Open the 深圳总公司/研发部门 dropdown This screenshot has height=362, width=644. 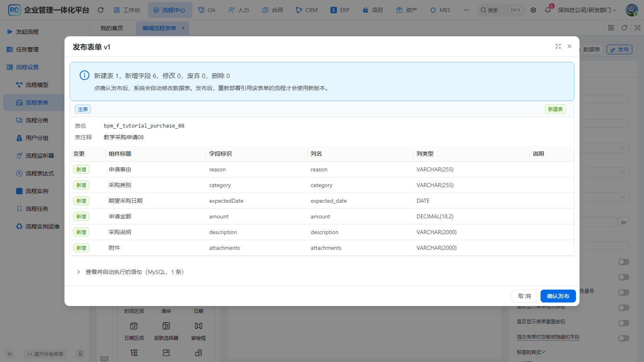[587, 10]
